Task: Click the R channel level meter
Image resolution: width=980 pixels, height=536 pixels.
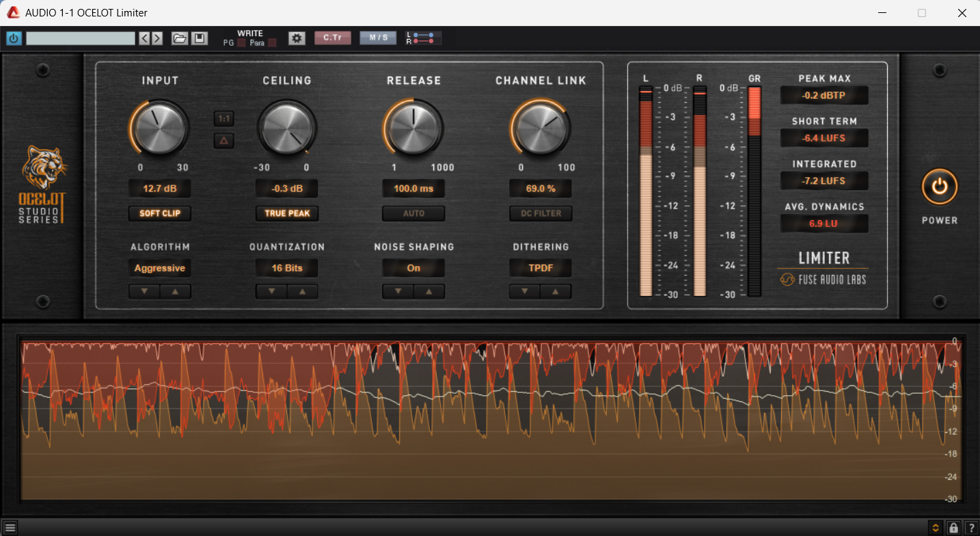Action: click(x=699, y=191)
